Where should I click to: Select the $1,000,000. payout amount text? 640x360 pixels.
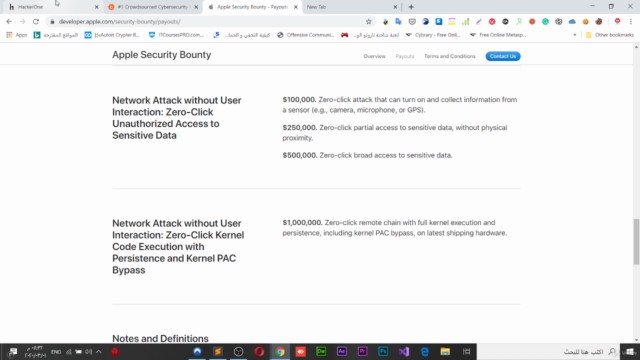[302, 222]
